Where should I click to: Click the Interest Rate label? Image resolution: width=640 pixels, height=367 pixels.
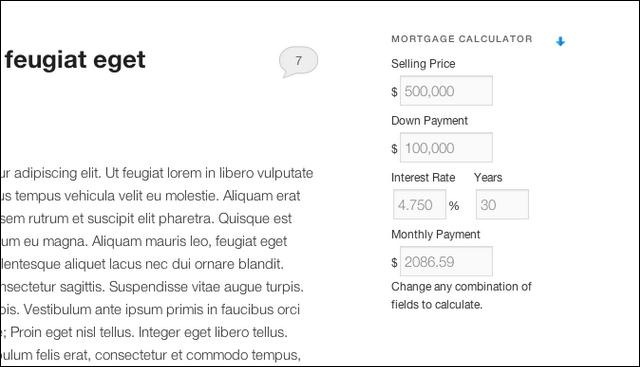pyautogui.click(x=423, y=178)
